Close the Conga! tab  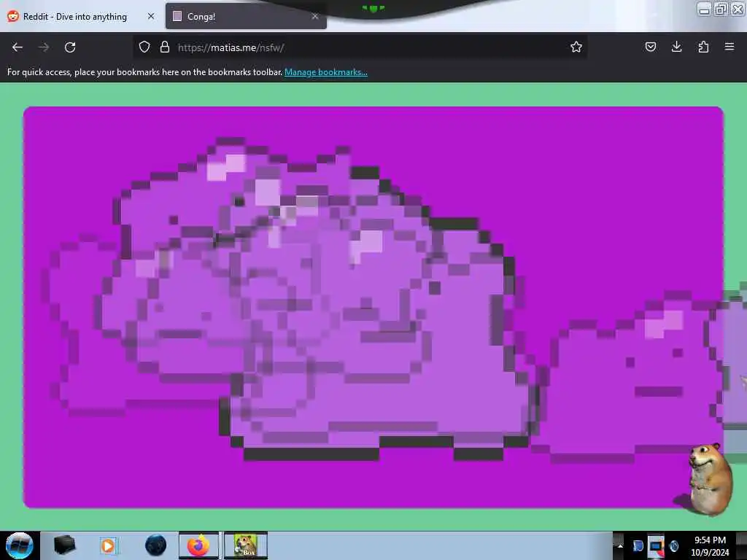pos(315,16)
